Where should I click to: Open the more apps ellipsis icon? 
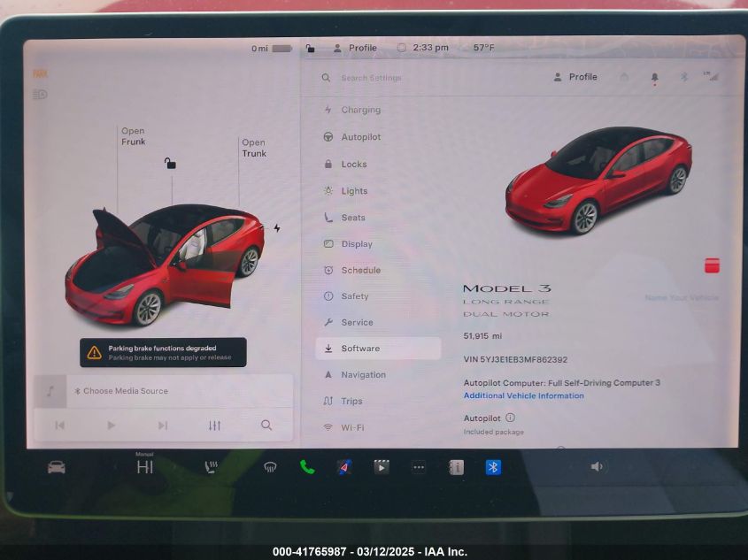419,467
